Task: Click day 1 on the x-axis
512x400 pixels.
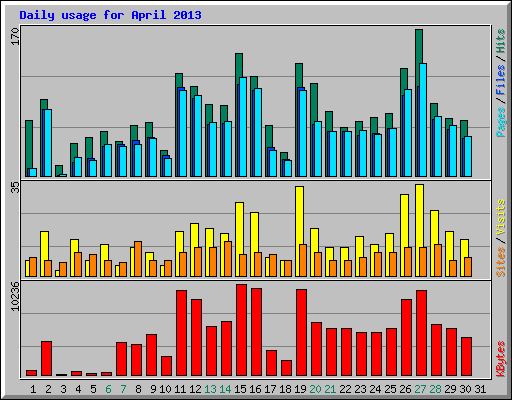Action: 33,389
